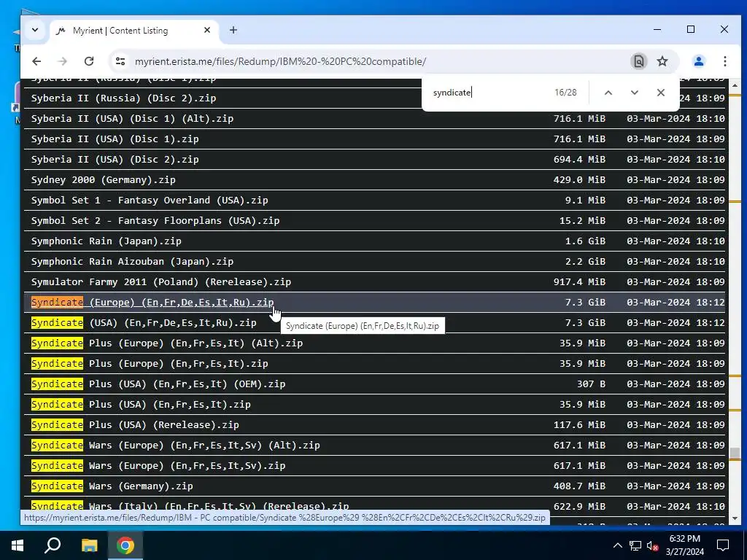Click the address bar URL
This screenshot has width=747, height=560.
[280, 62]
